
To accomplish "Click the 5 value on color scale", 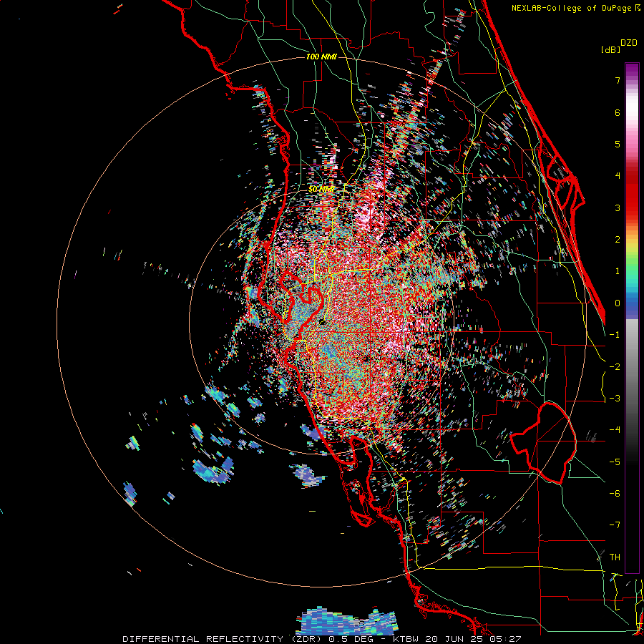I will tap(618, 144).
